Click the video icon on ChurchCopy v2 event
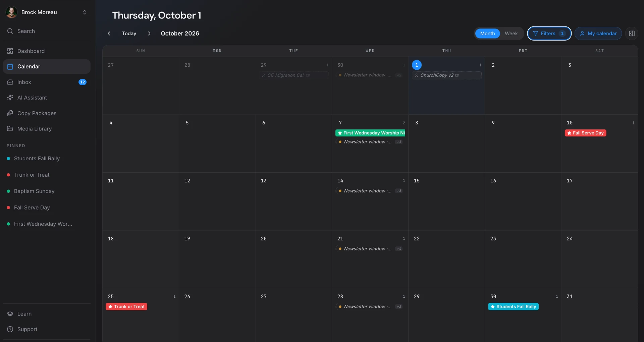 [x=457, y=75]
